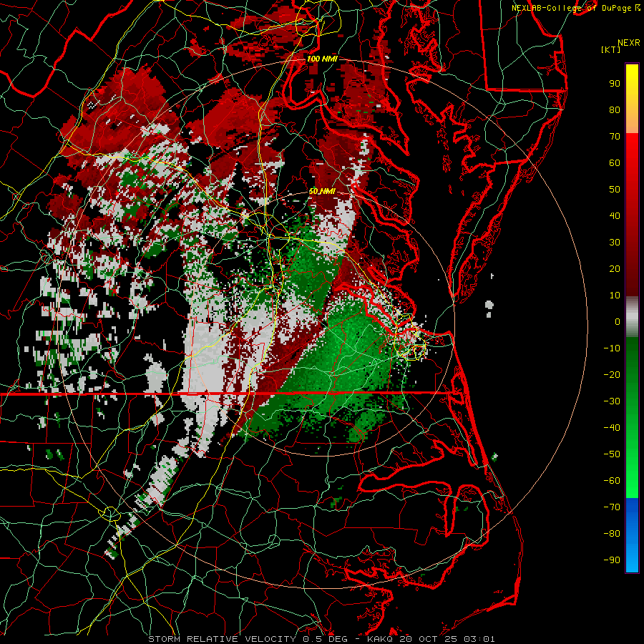Click the 20 value on velocity scale

[615, 268]
